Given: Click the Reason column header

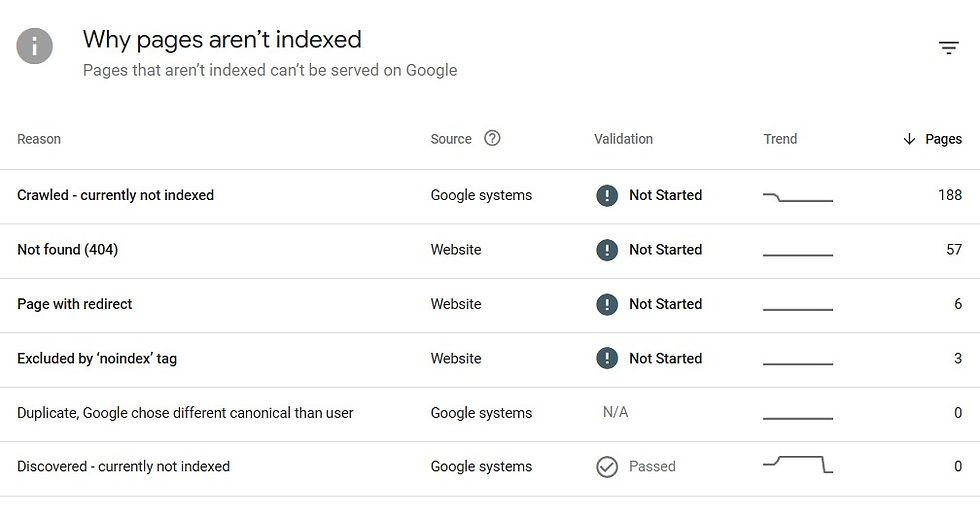Looking at the screenshot, I should point(39,139).
